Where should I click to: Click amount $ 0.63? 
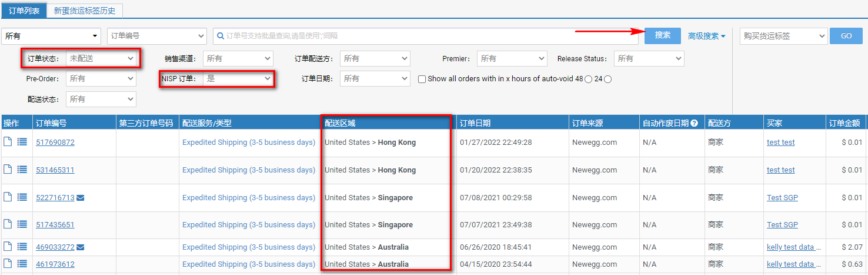pos(852,264)
